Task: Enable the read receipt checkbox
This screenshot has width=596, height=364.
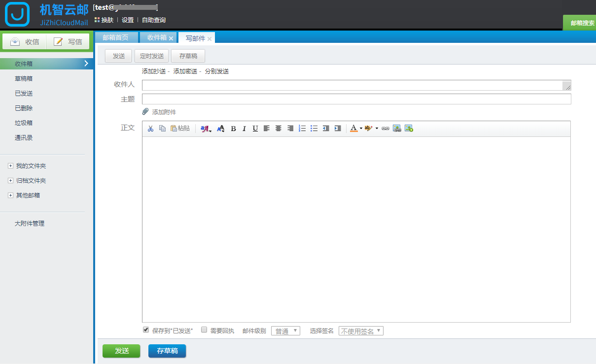Action: (x=204, y=330)
